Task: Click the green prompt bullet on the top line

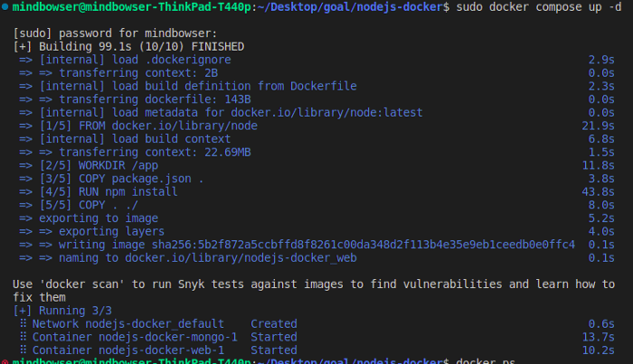Action: (x=5, y=7)
